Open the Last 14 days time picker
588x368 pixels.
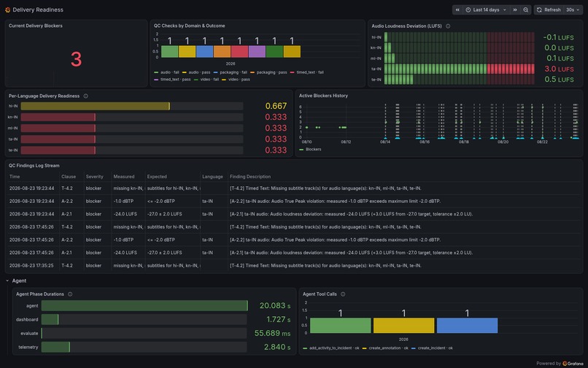tap(486, 9)
